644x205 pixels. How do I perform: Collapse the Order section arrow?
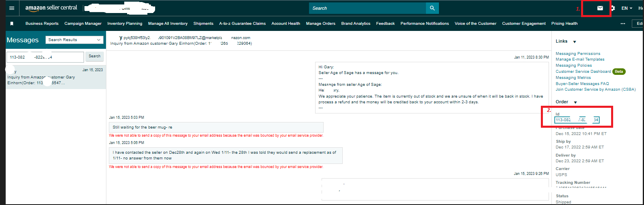coord(575,102)
